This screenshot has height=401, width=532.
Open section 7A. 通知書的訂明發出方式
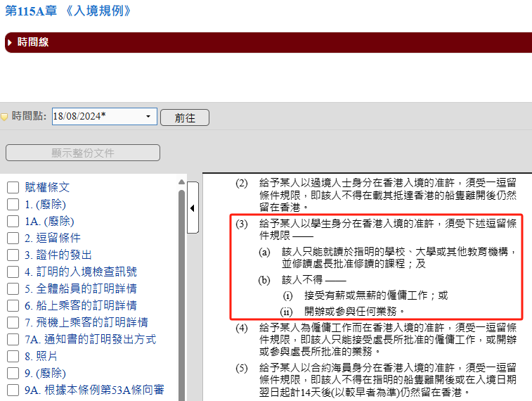[90, 339]
